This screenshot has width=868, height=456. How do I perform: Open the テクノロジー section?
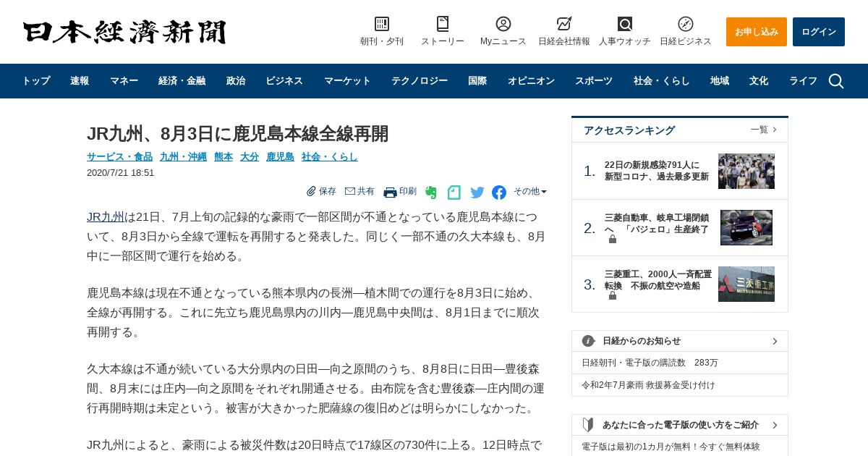point(420,81)
